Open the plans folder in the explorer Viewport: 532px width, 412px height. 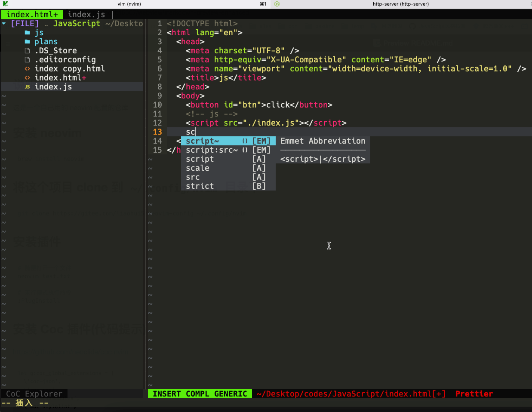click(46, 42)
